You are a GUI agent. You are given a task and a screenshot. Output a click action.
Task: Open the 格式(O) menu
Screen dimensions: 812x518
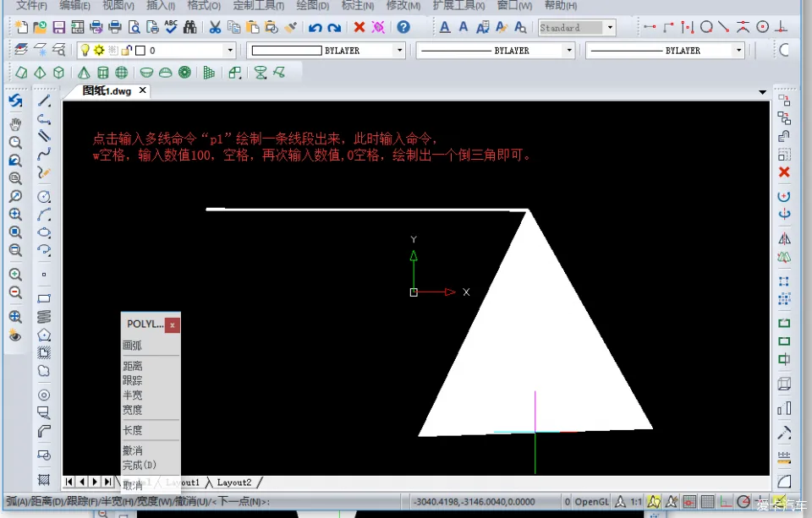tap(204, 5)
